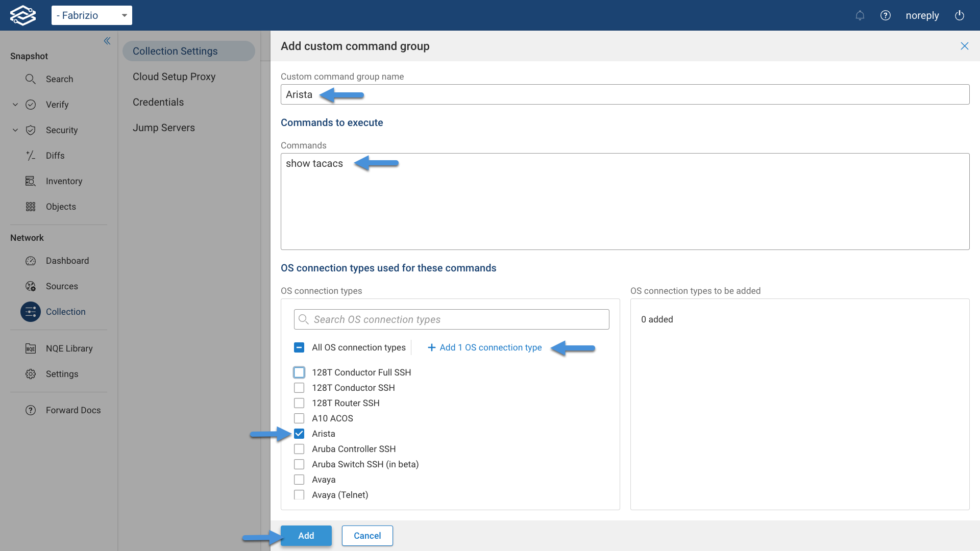Select the Diffs sidebar icon
The image size is (980, 551).
tap(31, 156)
